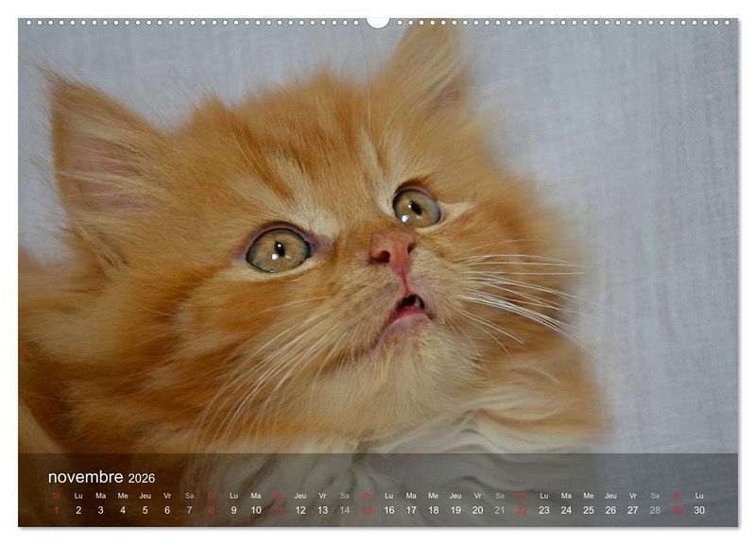Click date 9 in November
Viewport: 756px width, 545px height.
click(x=233, y=510)
